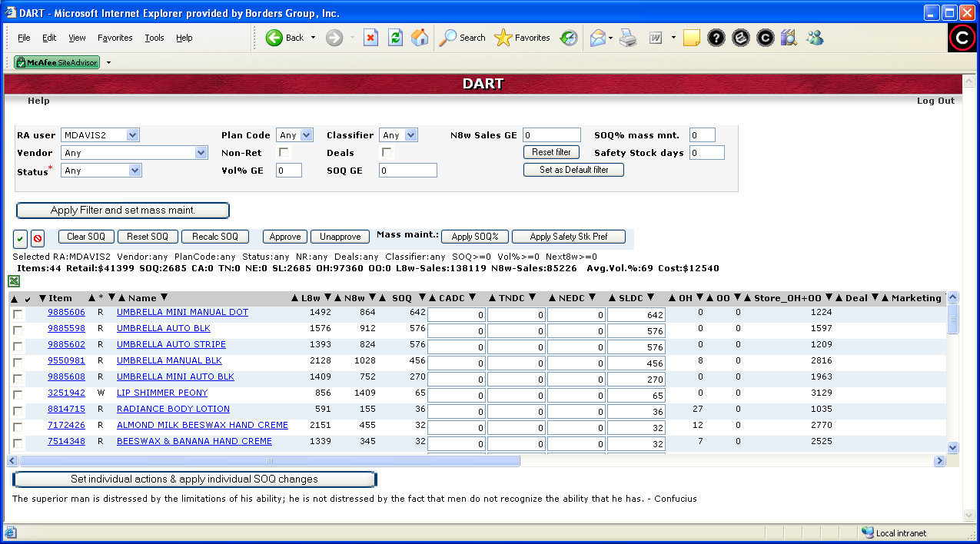Open Favorites star in the toolbar
The width and height of the screenshot is (980, 544).
click(522, 38)
